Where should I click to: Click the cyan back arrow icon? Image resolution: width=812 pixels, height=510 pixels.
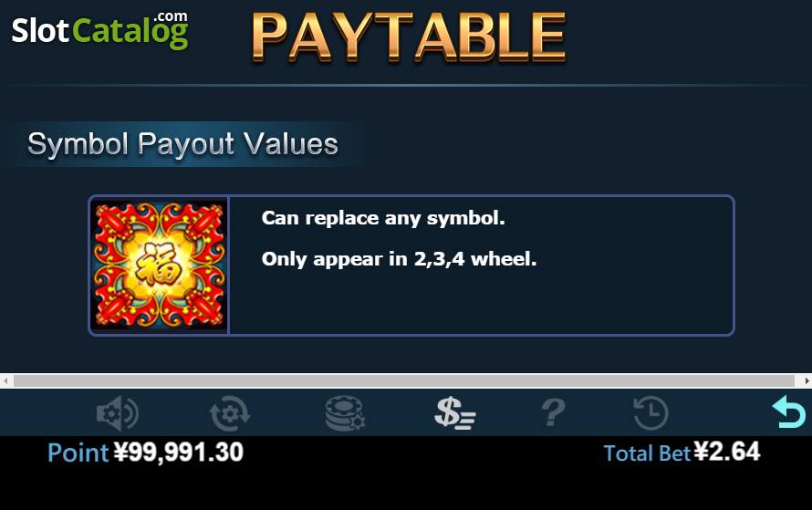(788, 411)
